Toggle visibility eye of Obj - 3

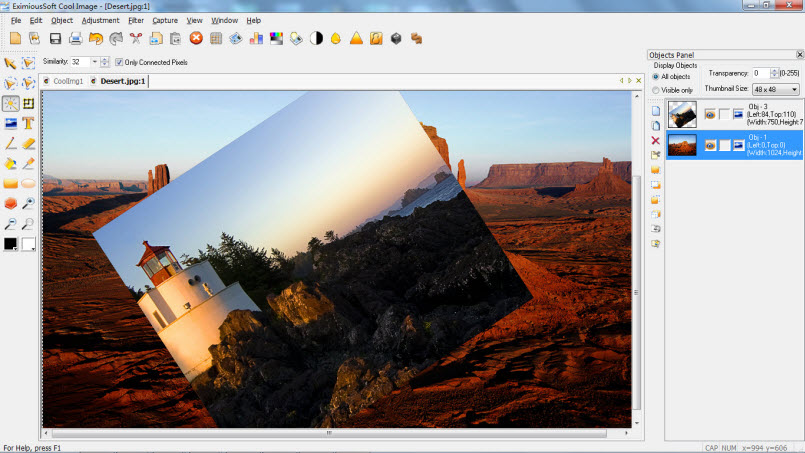click(x=710, y=114)
